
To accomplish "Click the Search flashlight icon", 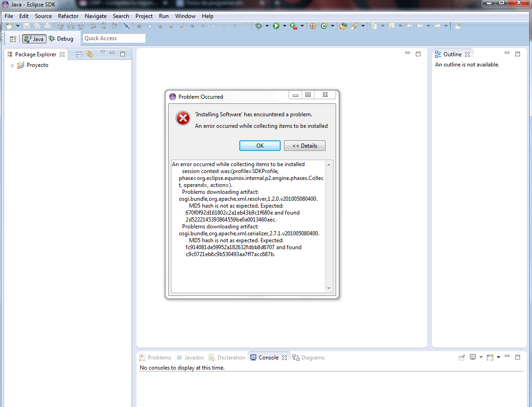I will coord(355,26).
